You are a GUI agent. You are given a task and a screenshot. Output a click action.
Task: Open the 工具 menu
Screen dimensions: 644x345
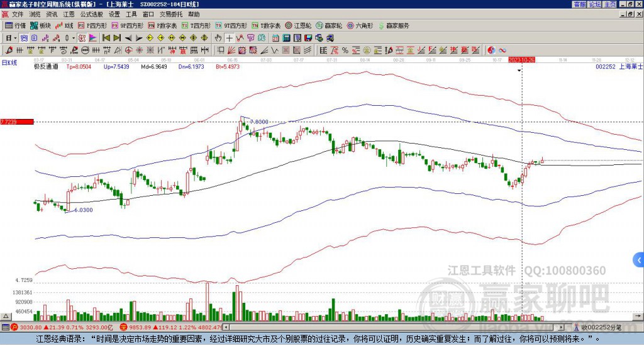pyautogui.click(x=131, y=14)
